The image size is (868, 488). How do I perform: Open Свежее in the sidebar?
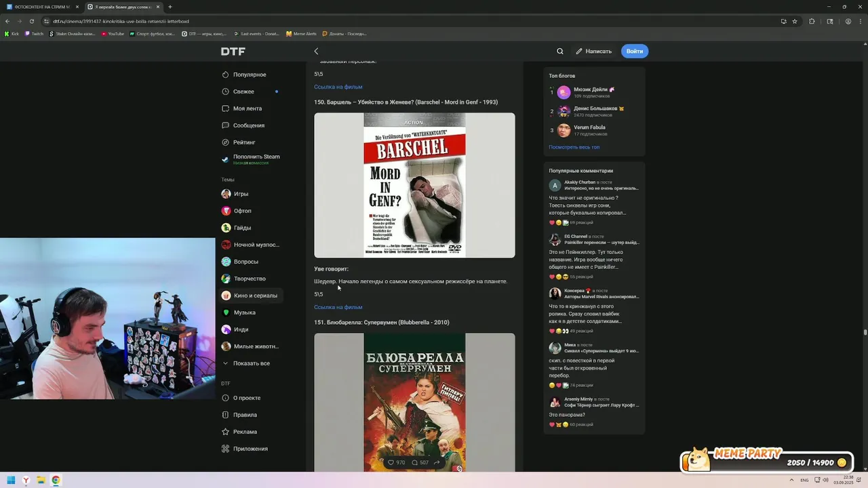(x=243, y=91)
